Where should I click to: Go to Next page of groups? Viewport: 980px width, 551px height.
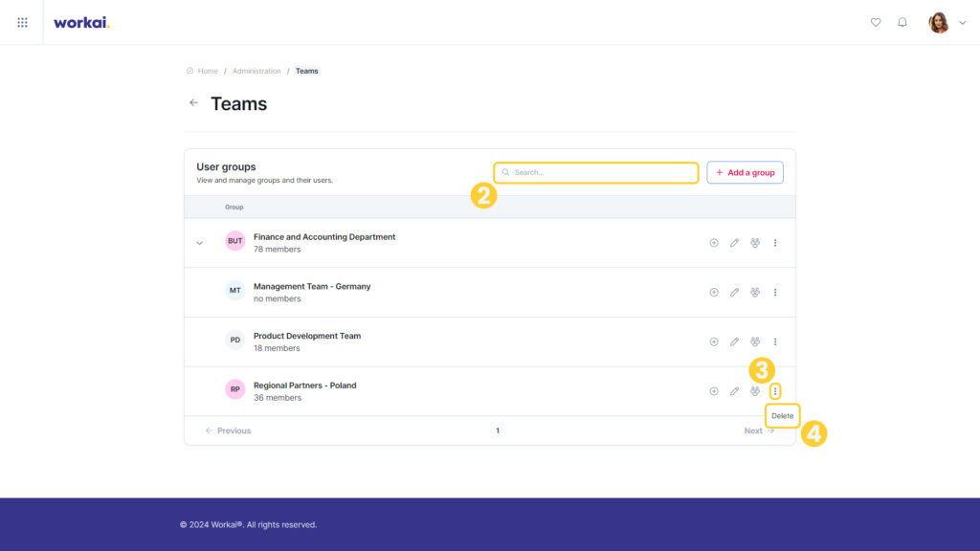759,431
